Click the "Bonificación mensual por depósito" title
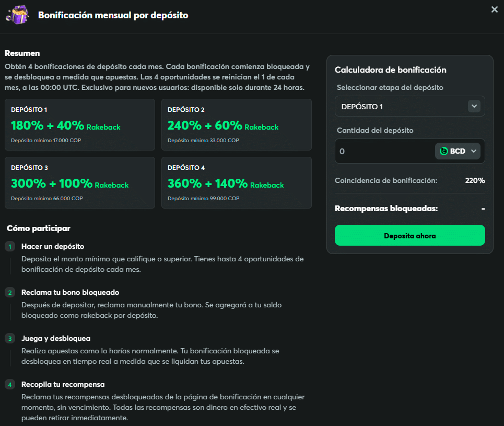Screen dimensions: 504x426 click(x=113, y=15)
